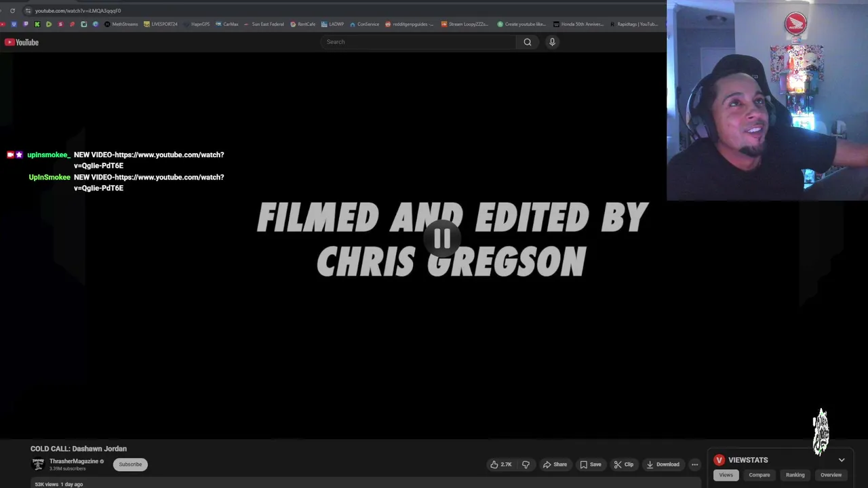Open the redditgenpguides bookmark
Image resolution: width=868 pixels, height=488 pixels.
(x=409, y=24)
